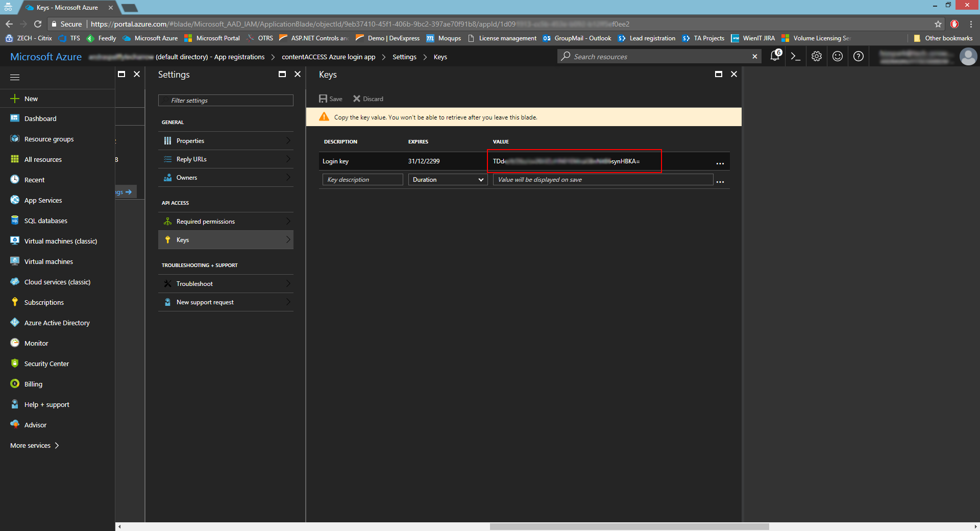Click New in the left sidebar

pos(31,99)
